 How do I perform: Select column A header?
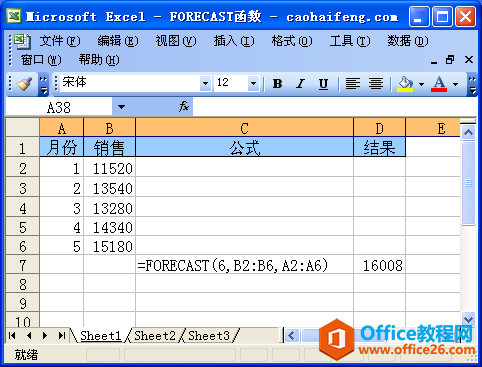62,128
